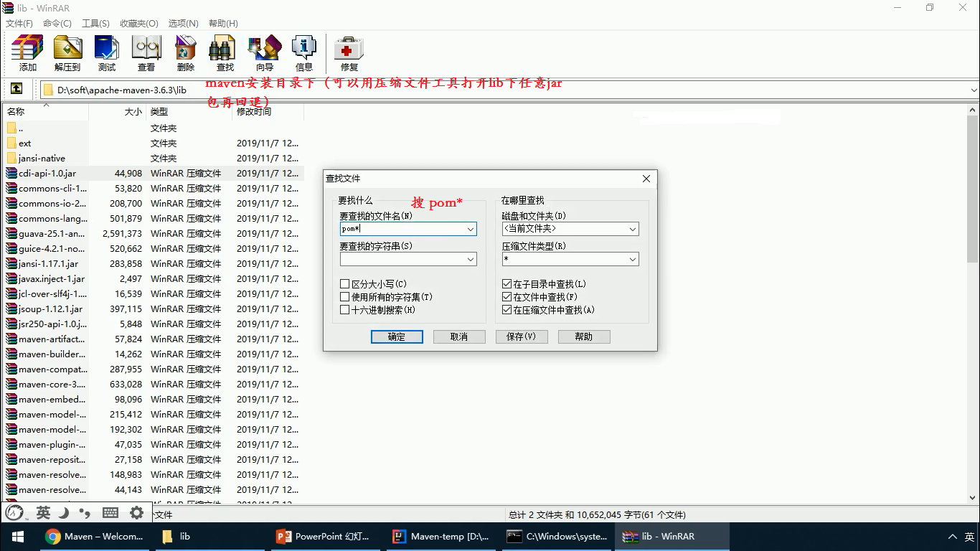Sort by the Name (名称) column header

click(x=46, y=111)
